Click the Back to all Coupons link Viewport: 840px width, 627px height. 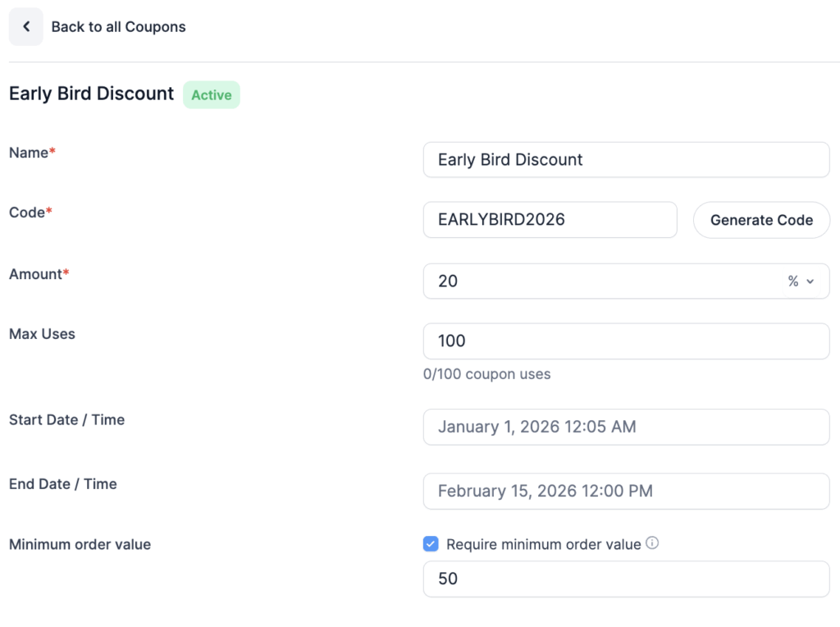coord(118,27)
